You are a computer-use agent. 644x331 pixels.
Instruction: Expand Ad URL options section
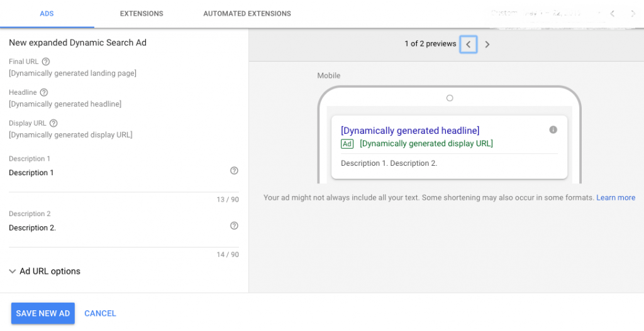pos(45,271)
